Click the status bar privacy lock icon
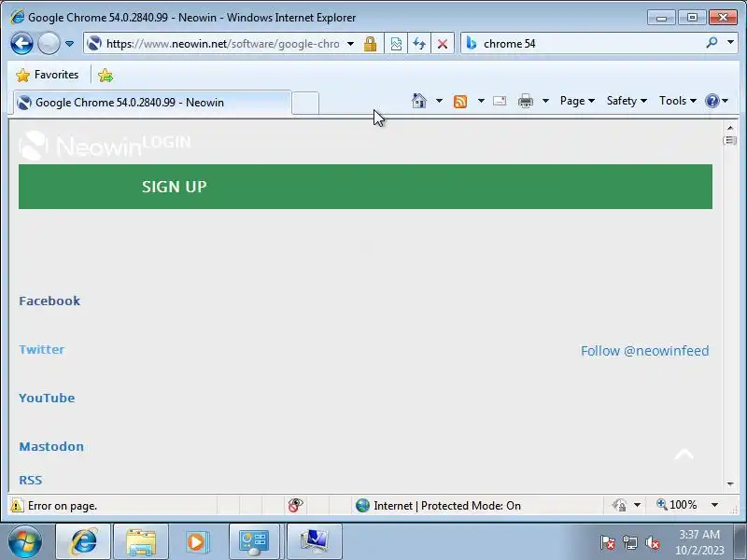Image resolution: width=747 pixels, height=560 pixels. pos(619,505)
